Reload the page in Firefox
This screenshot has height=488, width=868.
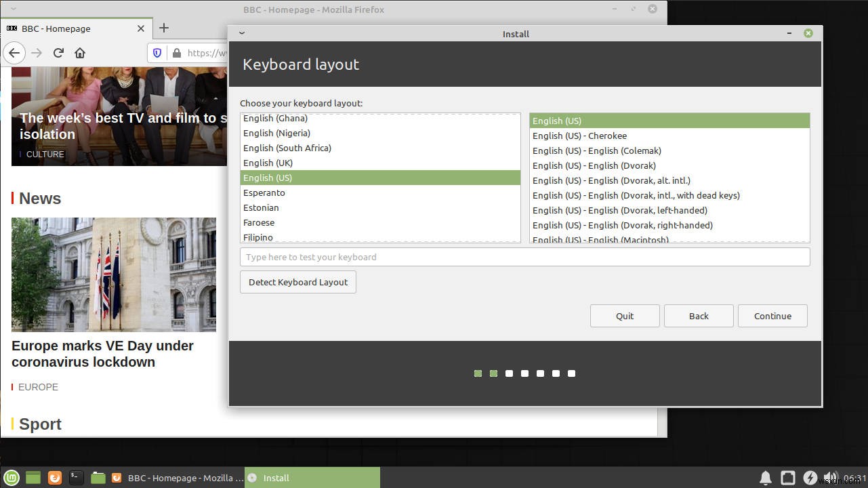58,52
